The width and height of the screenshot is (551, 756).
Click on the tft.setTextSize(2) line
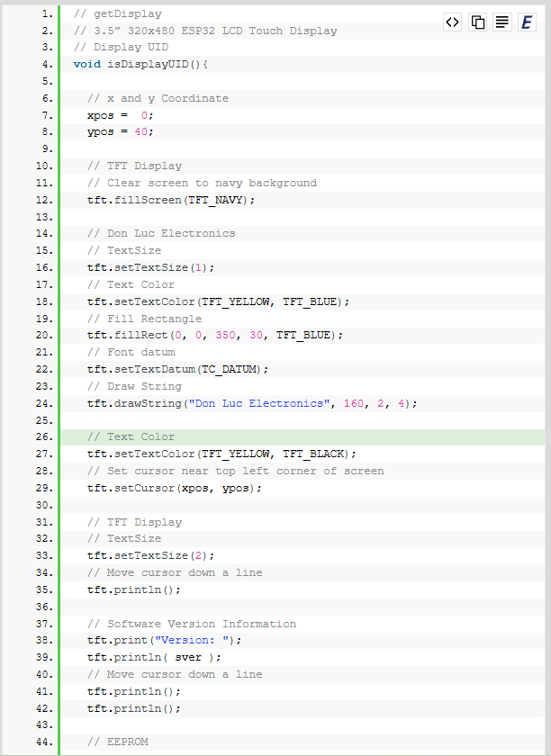pos(150,555)
